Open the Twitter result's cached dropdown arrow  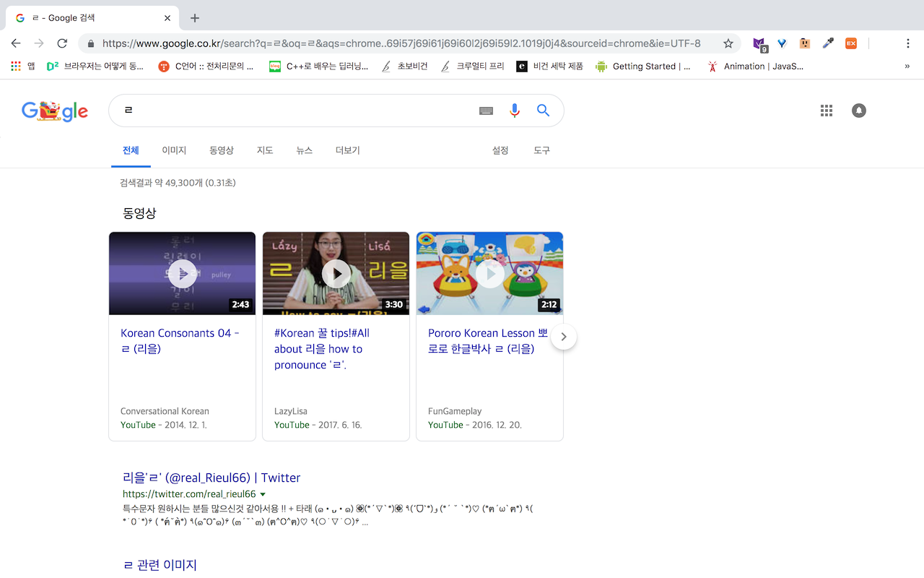tap(263, 494)
